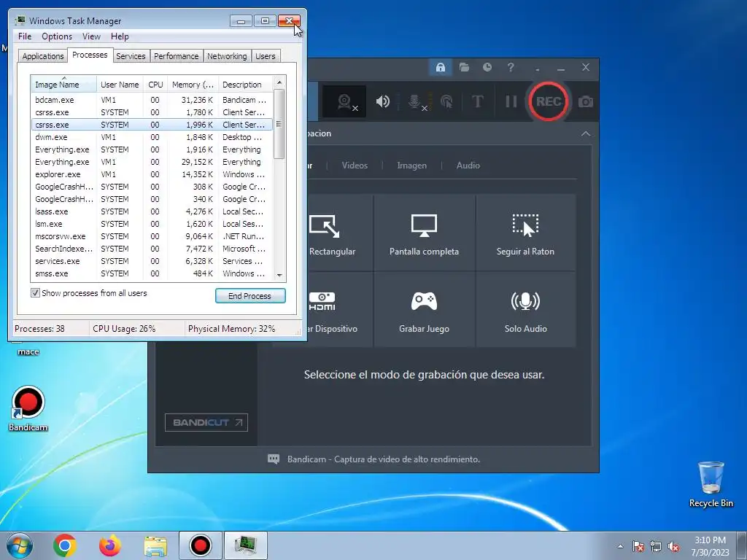Open the Help menu in Task Manager
This screenshot has width=747, height=560.
point(120,36)
